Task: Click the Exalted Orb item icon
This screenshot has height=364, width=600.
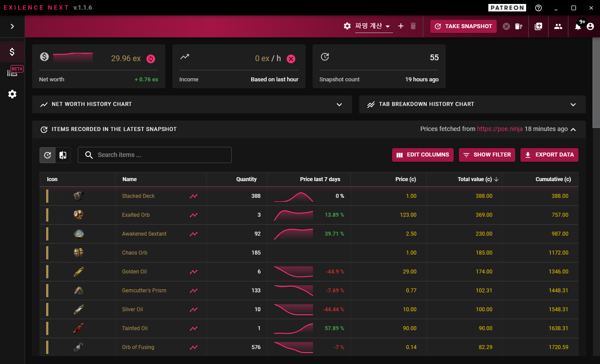Action: [x=78, y=215]
